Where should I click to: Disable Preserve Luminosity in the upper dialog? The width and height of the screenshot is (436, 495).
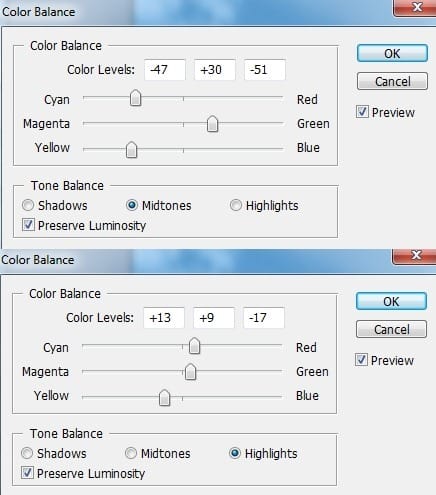[x=28, y=225]
